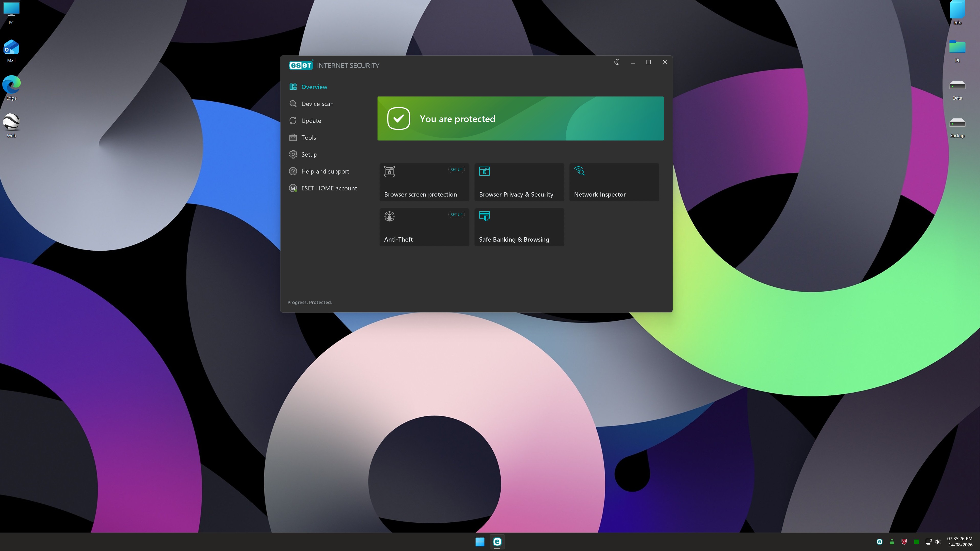
Task: Select the Web desktop icon
Action: [12, 126]
